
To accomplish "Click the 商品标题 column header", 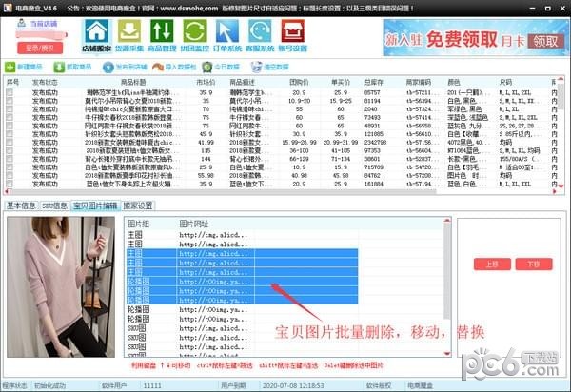I will pos(133,82).
